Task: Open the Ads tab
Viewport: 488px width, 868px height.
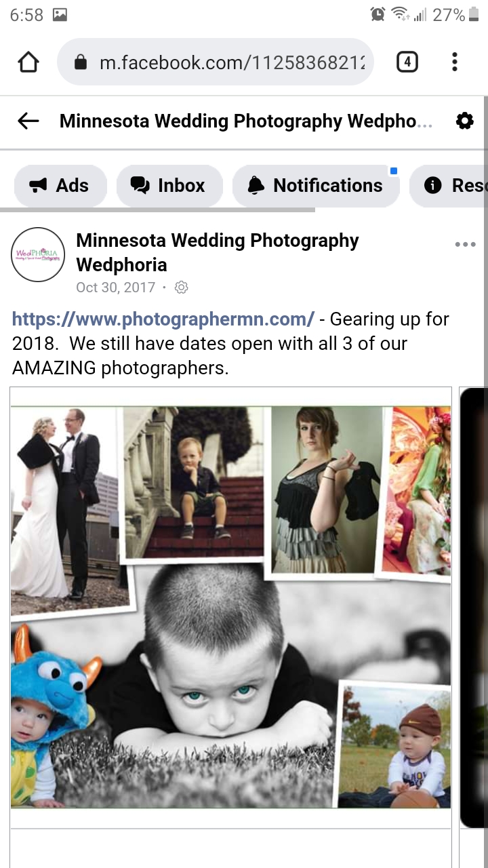Action: coord(60,185)
